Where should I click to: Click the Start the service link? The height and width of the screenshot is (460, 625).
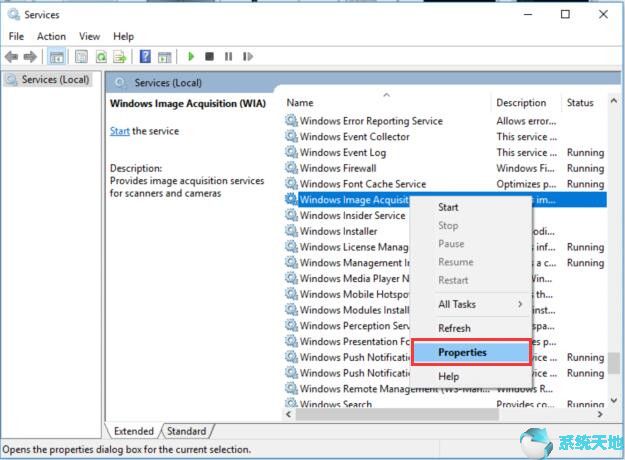click(120, 131)
